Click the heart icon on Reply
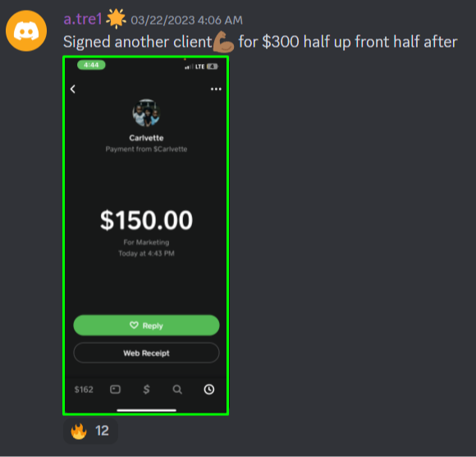The width and height of the screenshot is (476, 457). (x=134, y=325)
